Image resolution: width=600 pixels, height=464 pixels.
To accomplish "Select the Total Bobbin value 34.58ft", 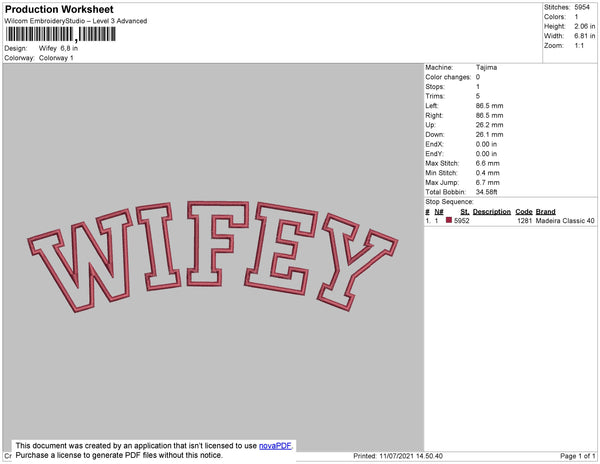I will [x=486, y=192].
